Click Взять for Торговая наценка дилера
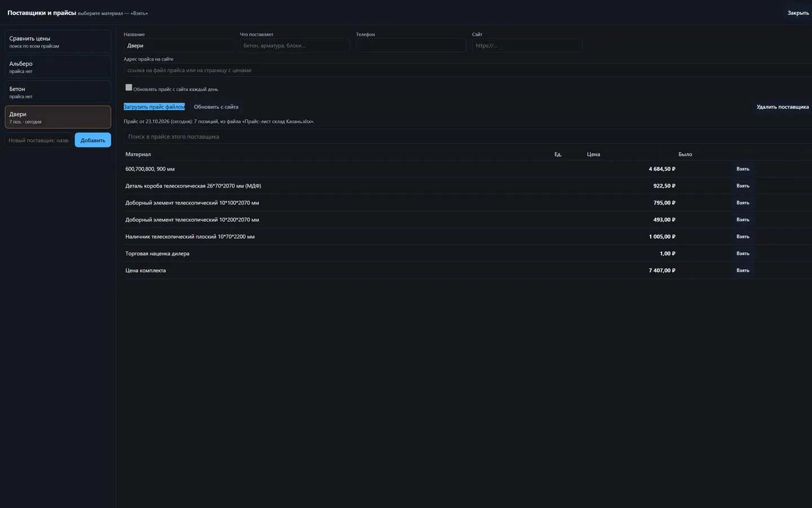Viewport: 812px width, 508px height. (x=743, y=253)
